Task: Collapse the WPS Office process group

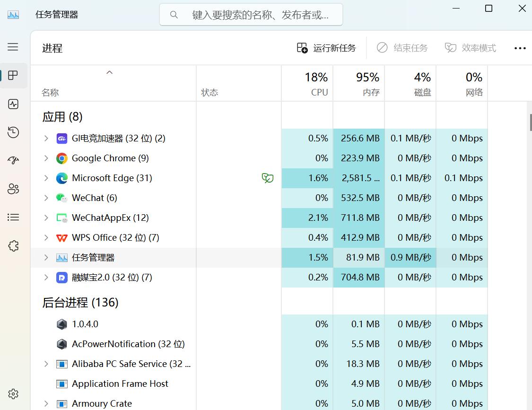Action: click(x=45, y=237)
